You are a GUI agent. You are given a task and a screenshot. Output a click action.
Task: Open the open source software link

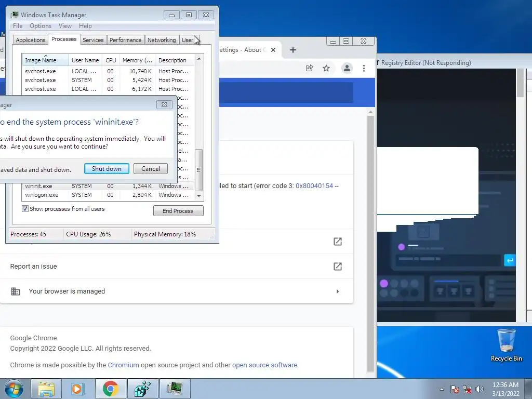pos(264,365)
